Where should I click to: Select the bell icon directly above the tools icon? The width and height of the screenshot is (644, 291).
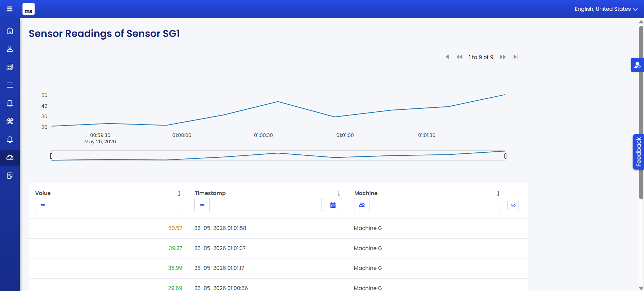(10, 103)
